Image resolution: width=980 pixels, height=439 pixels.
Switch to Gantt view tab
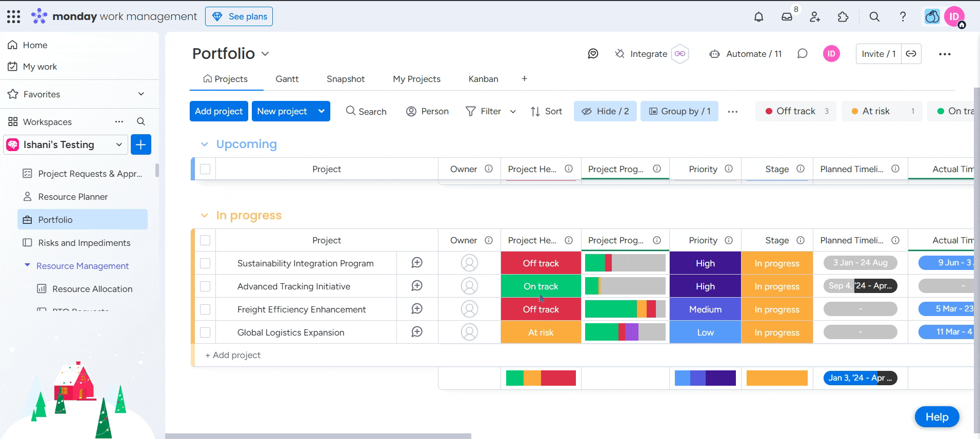[x=287, y=79]
